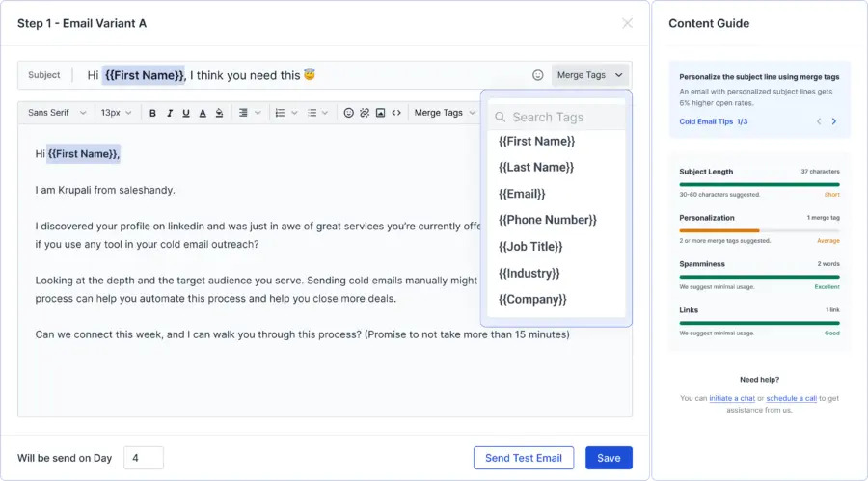Click the Personalization progress bar
Screen dimensions: 868x481
(x=760, y=230)
